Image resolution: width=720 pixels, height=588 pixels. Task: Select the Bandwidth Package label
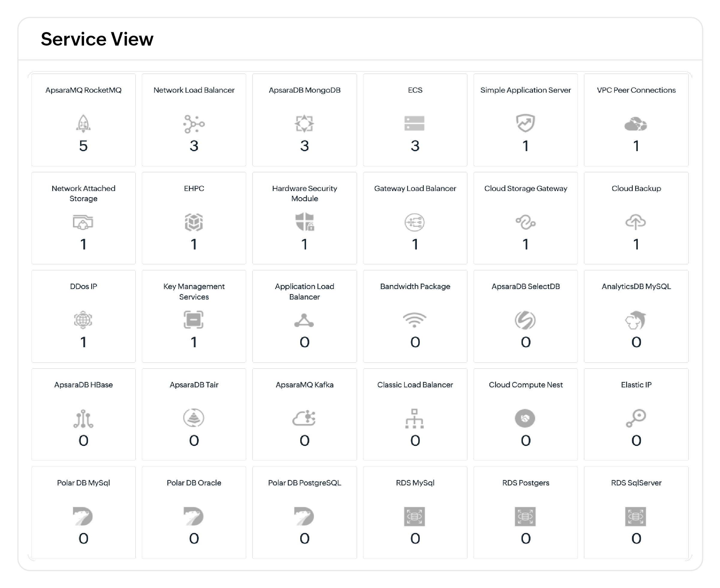pos(415,287)
